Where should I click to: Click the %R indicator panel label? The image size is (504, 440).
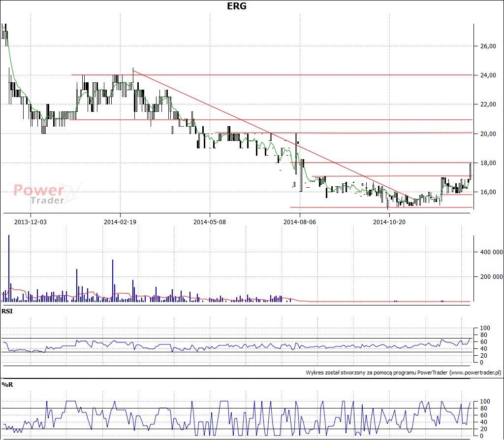point(7,385)
